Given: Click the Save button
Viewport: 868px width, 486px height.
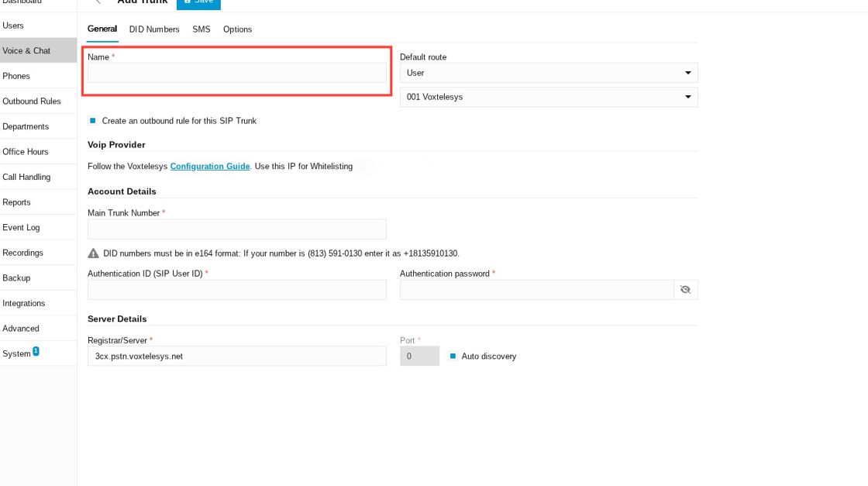Looking at the screenshot, I should point(198,3).
